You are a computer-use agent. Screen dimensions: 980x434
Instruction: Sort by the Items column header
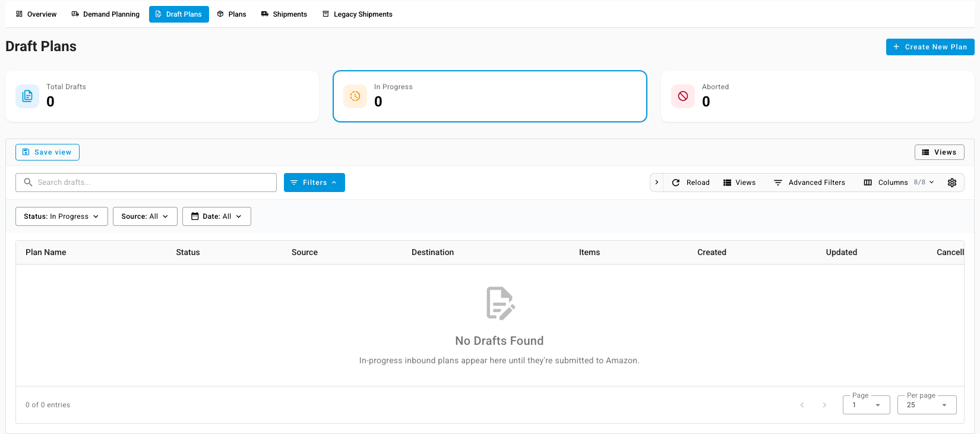click(589, 253)
